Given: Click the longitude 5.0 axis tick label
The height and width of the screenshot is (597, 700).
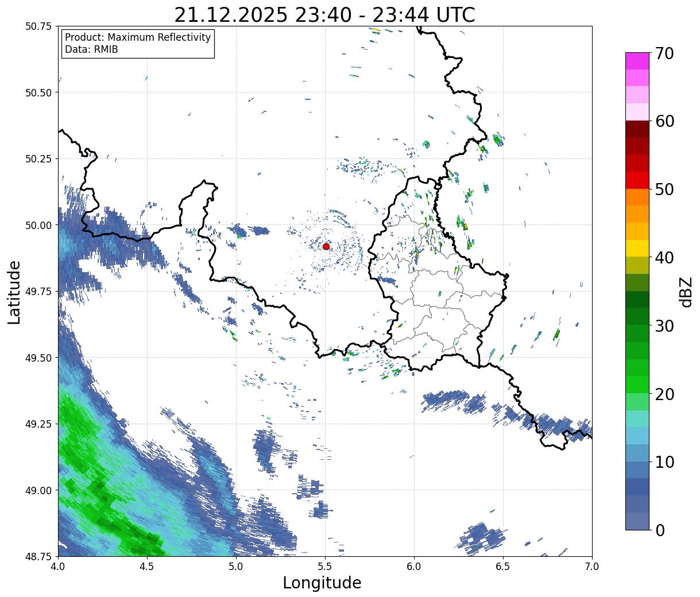Looking at the screenshot, I should [236, 567].
